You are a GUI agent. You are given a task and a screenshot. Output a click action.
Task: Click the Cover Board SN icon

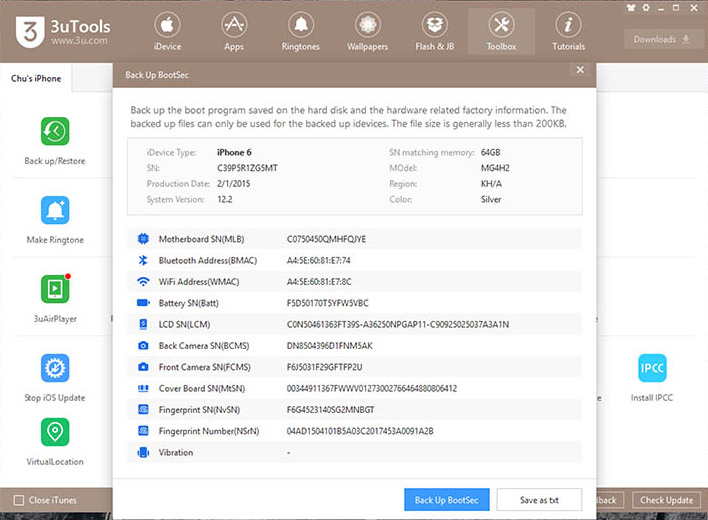tap(143, 388)
